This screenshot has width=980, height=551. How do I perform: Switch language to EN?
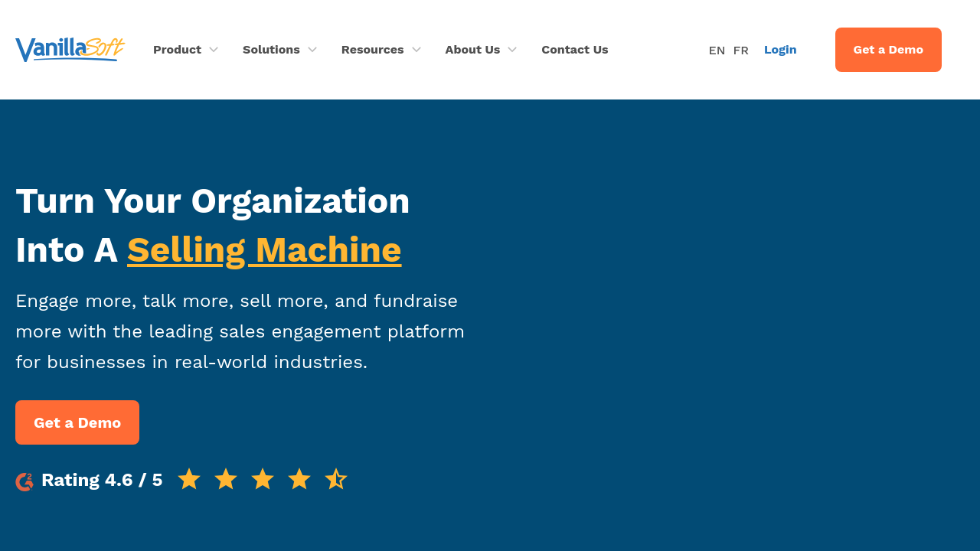point(717,51)
